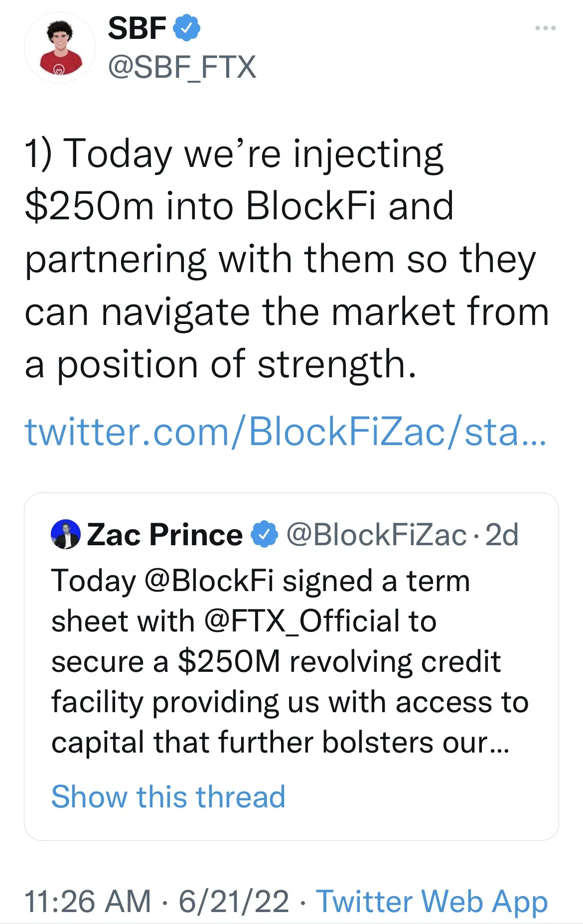
Task: Click the Zac Prince display name
Action: [x=165, y=535]
